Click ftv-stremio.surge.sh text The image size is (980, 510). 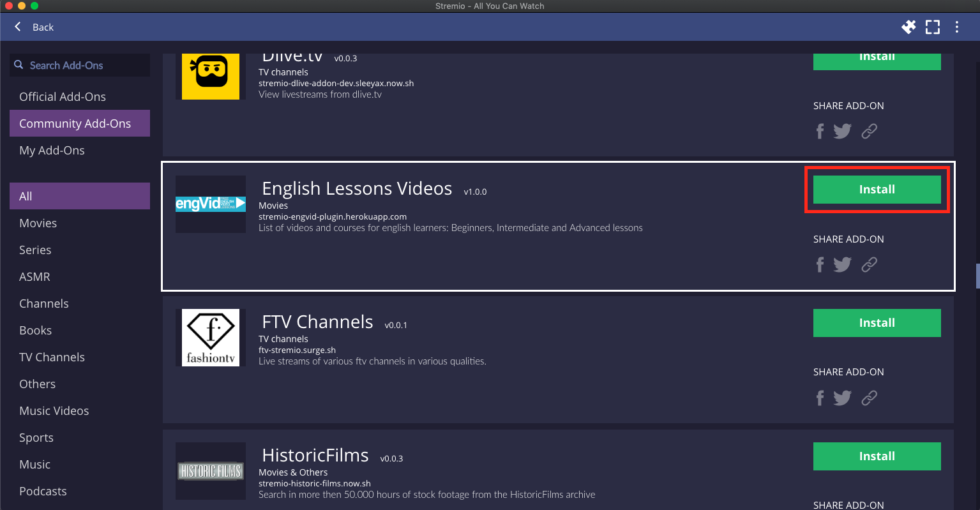click(x=297, y=350)
